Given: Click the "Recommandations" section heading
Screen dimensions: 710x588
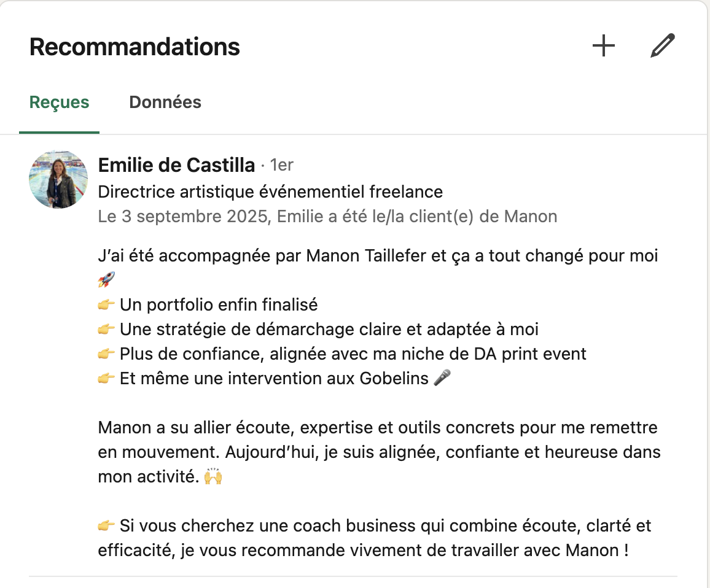Looking at the screenshot, I should pos(135,47).
